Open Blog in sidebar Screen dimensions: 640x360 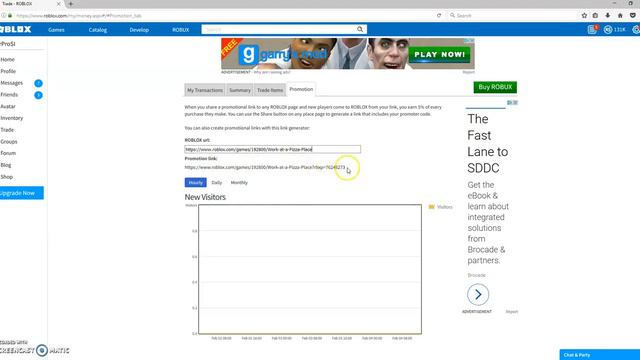coord(6,165)
